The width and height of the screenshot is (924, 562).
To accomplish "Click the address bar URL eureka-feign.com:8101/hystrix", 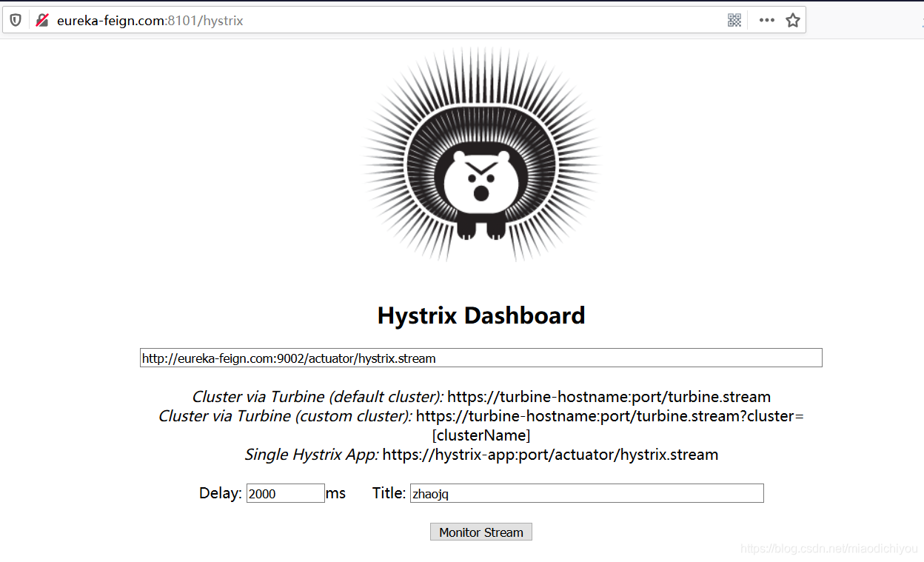I will pos(150,21).
